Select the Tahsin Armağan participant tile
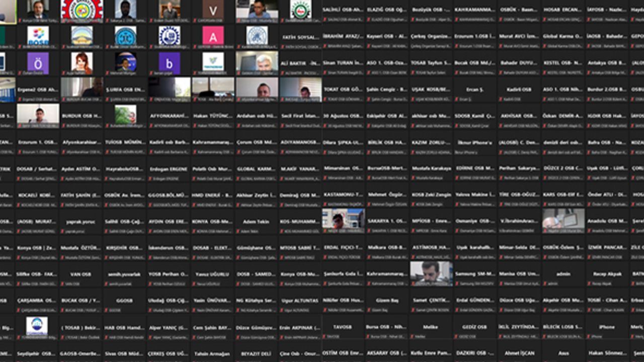644x362 pixels. [213, 352]
